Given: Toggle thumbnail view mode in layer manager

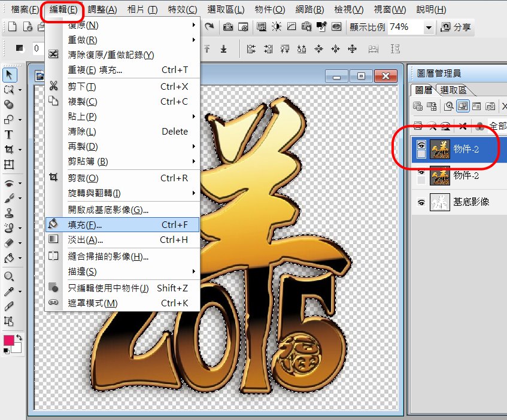Looking at the screenshot, I should coord(463,106).
